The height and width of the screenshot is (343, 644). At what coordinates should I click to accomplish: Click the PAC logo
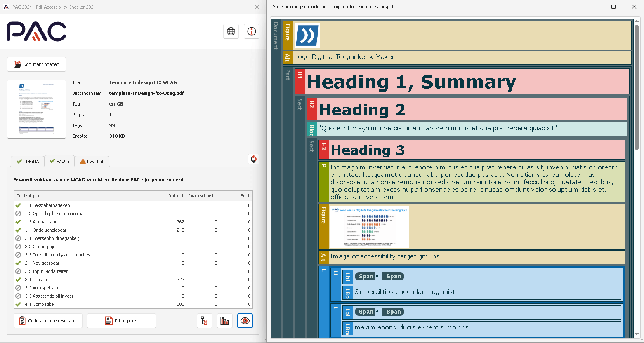click(x=36, y=31)
